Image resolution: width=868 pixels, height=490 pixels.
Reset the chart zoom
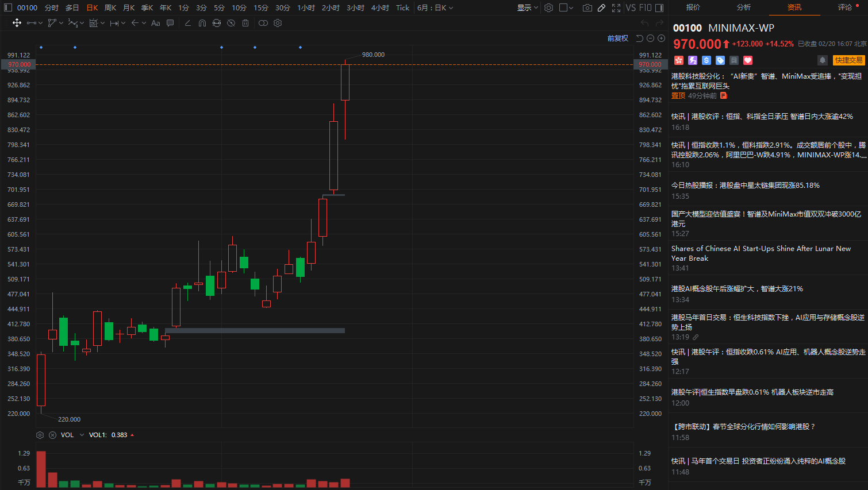pyautogui.click(x=640, y=38)
